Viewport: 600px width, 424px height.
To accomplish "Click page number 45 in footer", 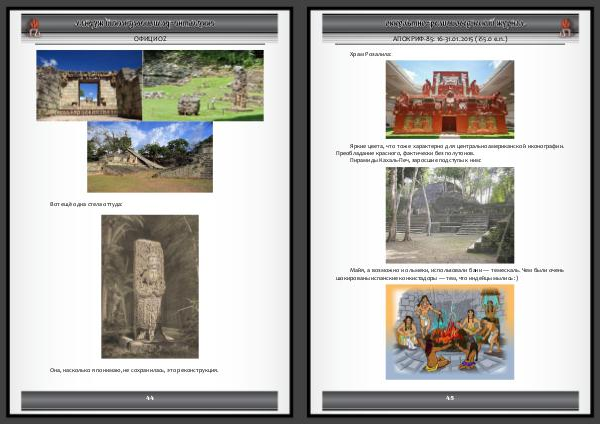I will tap(449, 398).
